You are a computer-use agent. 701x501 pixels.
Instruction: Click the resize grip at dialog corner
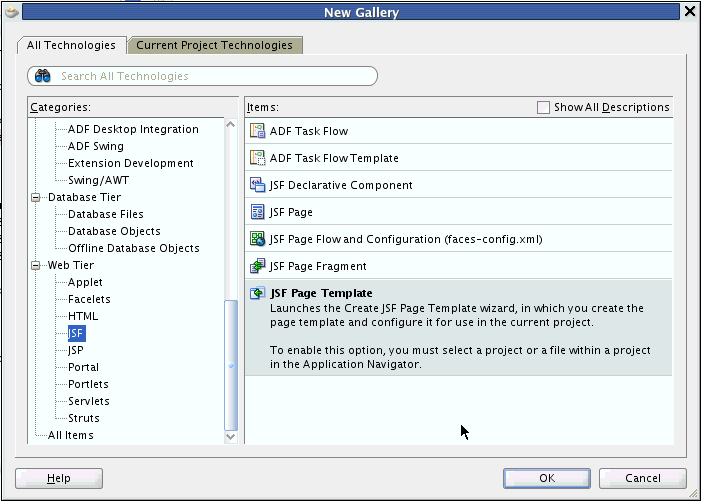coord(693,493)
